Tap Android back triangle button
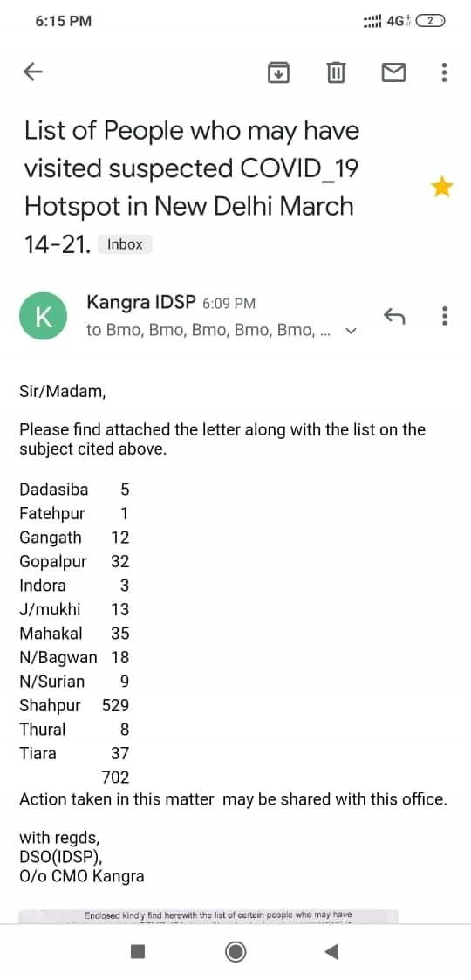 pyautogui.click(x=331, y=952)
